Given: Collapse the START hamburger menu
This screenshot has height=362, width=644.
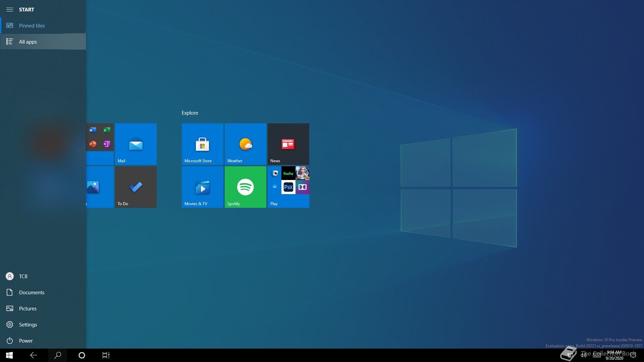Looking at the screenshot, I should pyautogui.click(x=10, y=9).
